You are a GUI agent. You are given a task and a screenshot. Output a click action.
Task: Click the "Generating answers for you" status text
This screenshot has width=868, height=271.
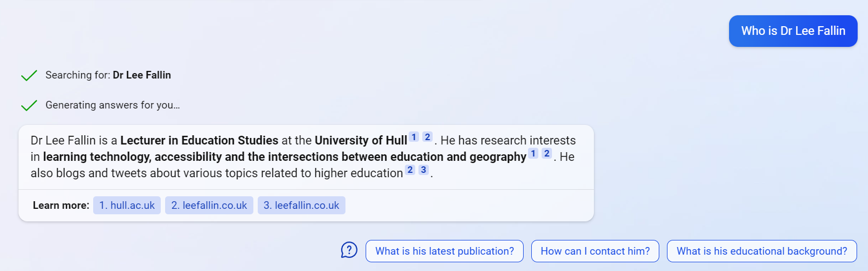(x=112, y=105)
